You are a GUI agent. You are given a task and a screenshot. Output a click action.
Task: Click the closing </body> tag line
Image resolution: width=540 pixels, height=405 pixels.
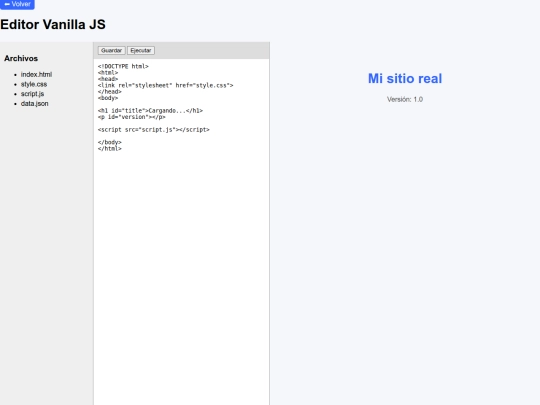point(110,142)
